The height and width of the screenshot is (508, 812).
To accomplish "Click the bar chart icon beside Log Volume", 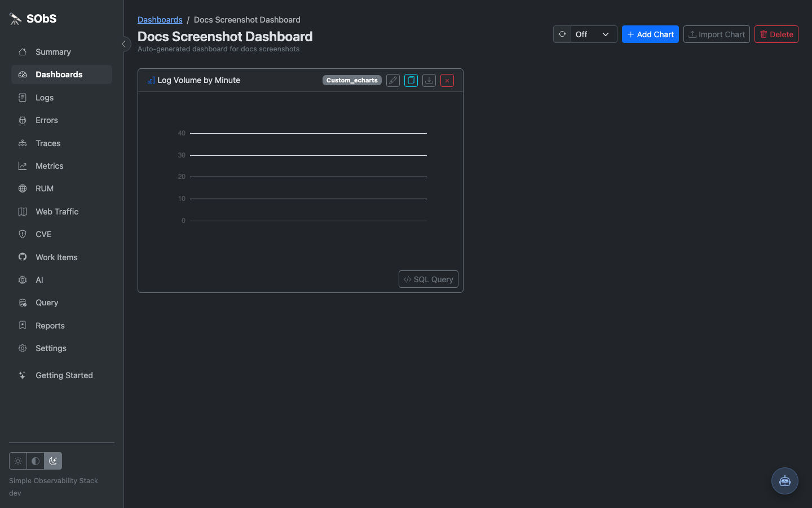I will (151, 80).
